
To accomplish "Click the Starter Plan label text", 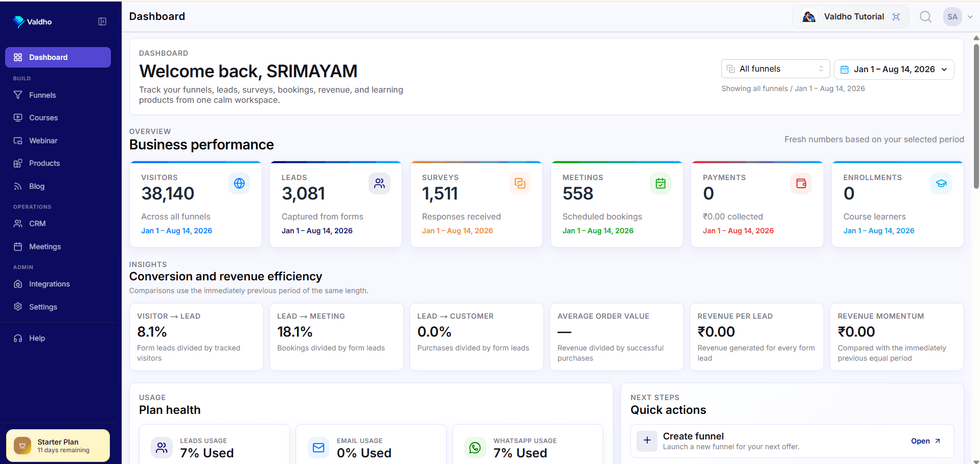I will (x=58, y=442).
